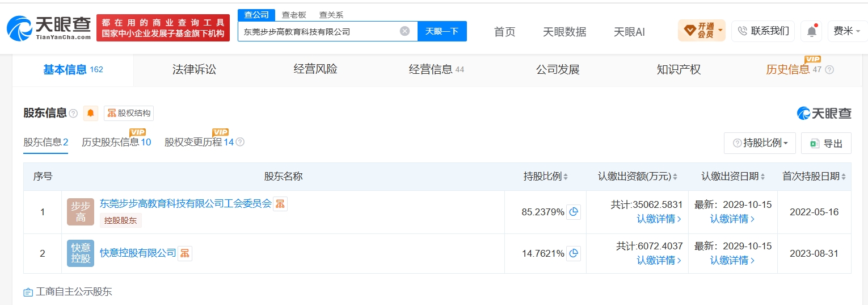Click the 控股股东 tag

tap(121, 220)
